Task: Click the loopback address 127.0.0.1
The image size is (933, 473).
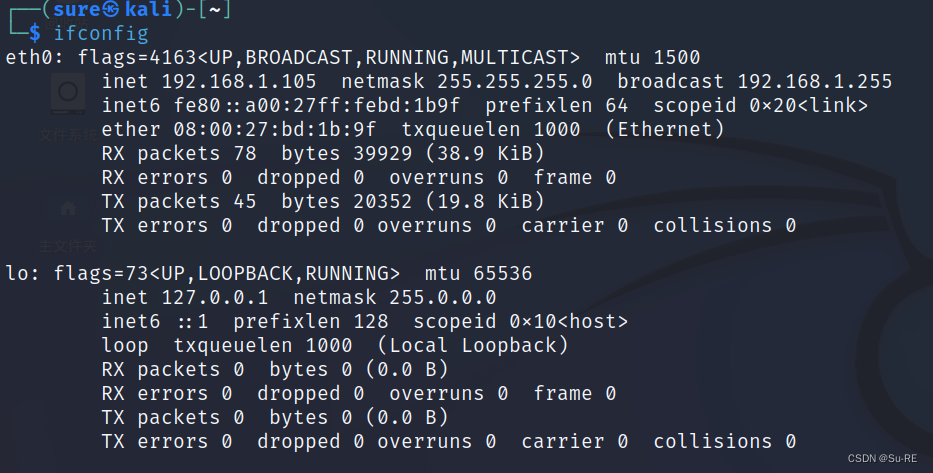Action: [x=215, y=297]
